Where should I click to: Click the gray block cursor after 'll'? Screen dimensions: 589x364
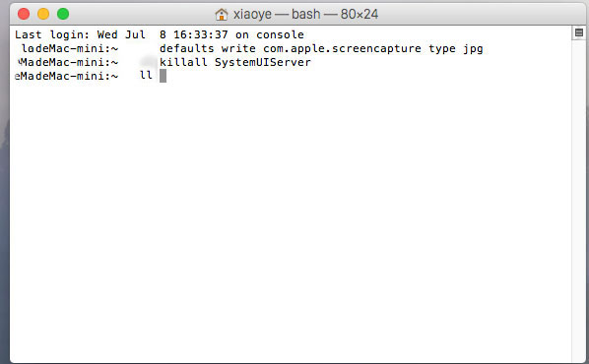[163, 76]
